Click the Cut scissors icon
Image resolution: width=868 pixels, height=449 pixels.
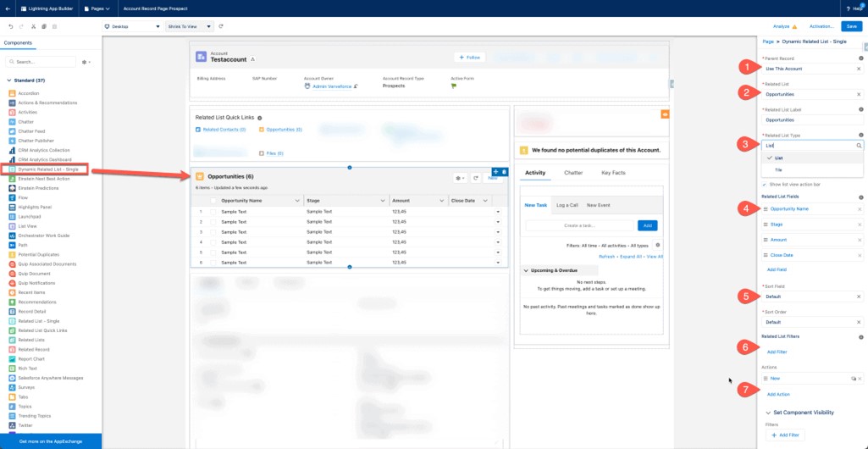pyautogui.click(x=33, y=26)
